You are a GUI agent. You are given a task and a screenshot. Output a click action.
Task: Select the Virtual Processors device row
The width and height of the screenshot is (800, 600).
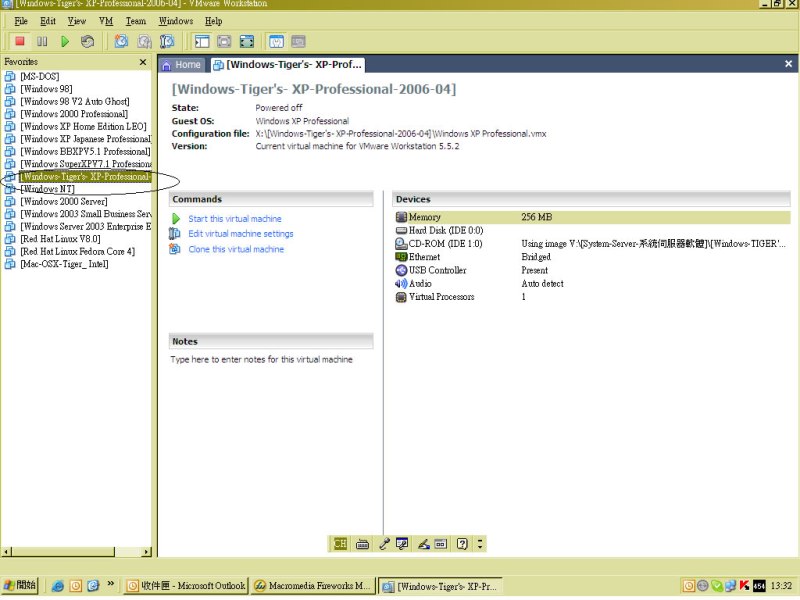click(592, 297)
